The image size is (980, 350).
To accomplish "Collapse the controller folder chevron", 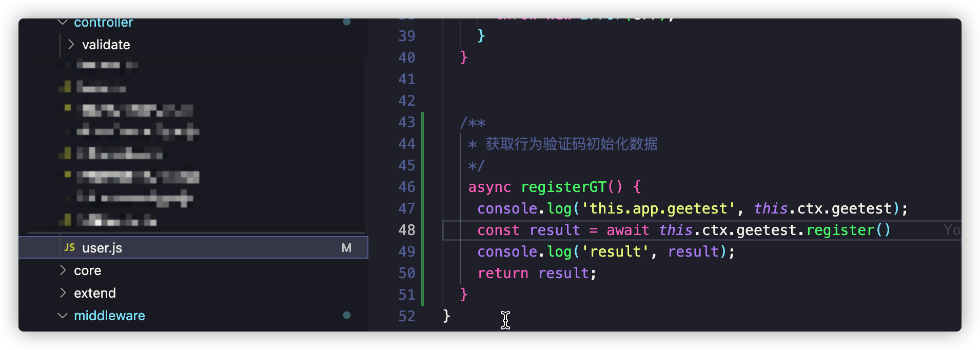I will (x=63, y=22).
